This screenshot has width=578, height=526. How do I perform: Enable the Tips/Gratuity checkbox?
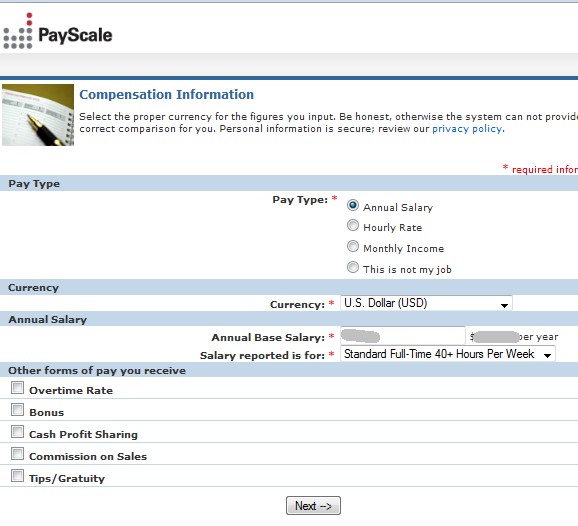point(17,476)
